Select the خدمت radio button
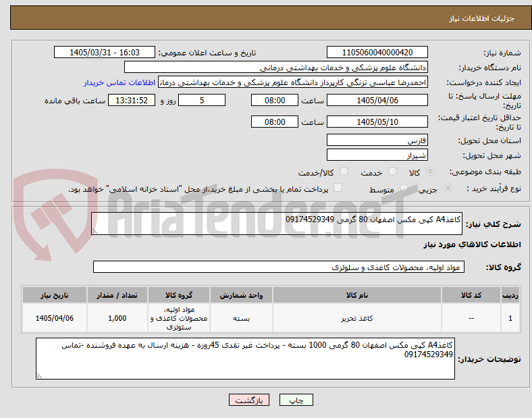532x418 pixels. tap(392, 172)
